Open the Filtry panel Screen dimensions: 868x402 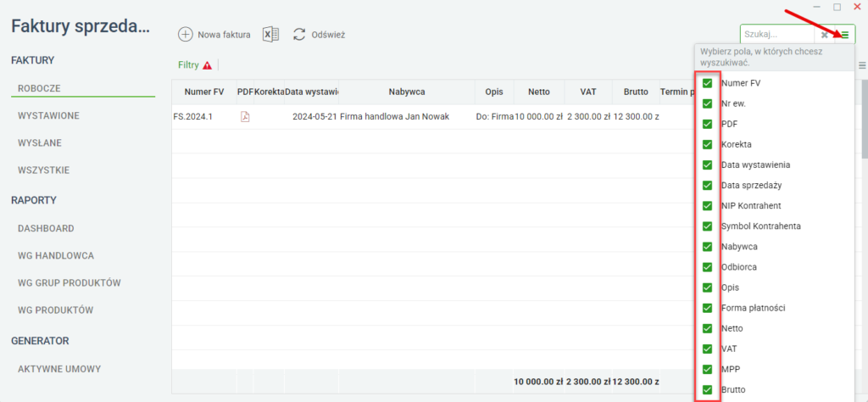point(188,65)
